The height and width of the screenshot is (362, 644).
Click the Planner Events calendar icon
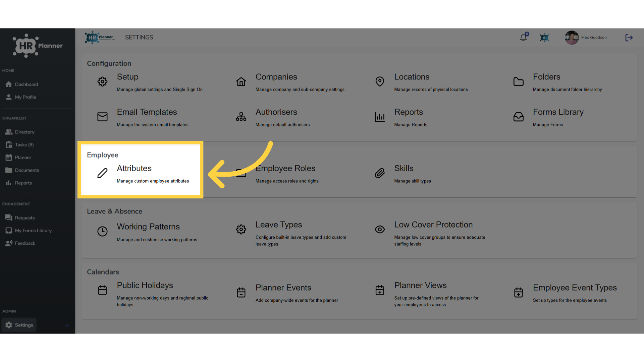click(241, 292)
